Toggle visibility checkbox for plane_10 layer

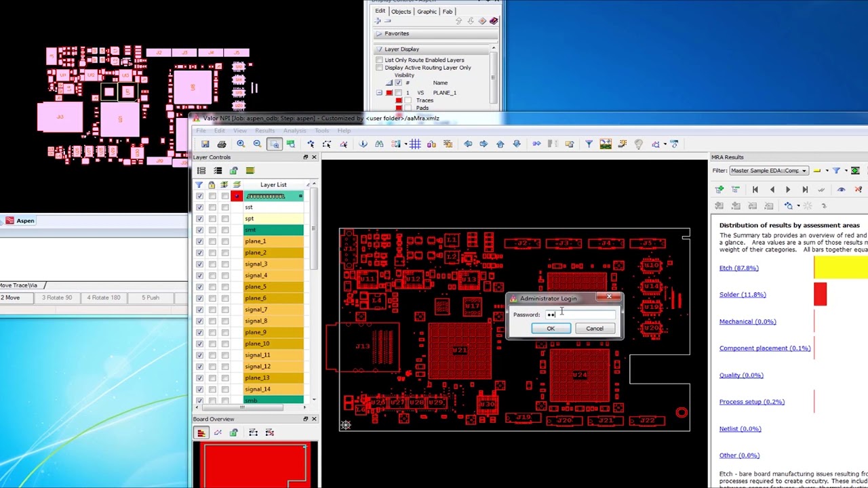pos(199,344)
